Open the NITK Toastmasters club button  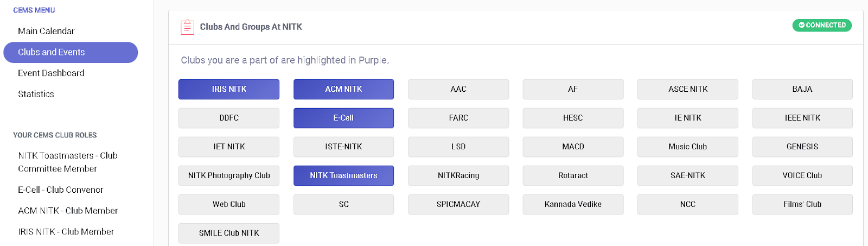(x=343, y=175)
